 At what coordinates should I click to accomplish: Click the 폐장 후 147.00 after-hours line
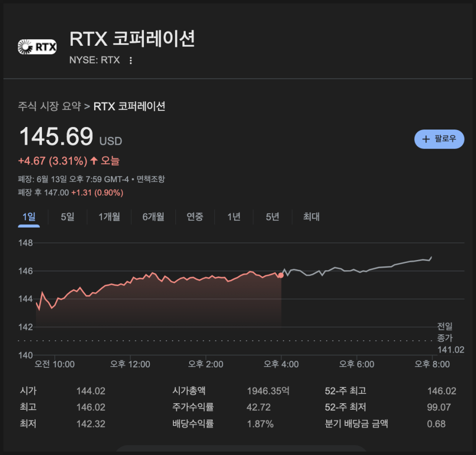[x=70, y=193]
